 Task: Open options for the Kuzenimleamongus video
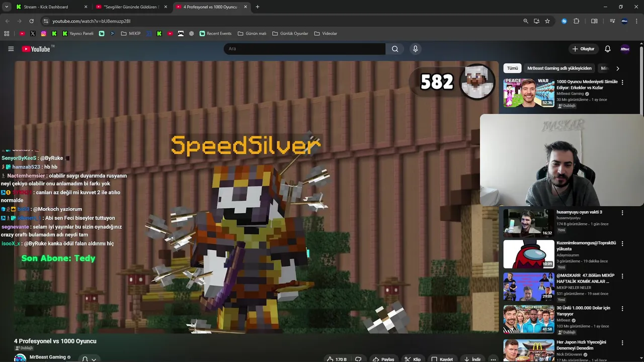pos(622,243)
